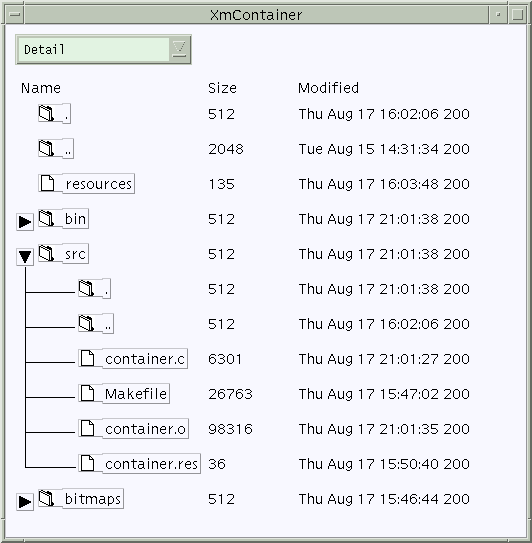Select the container.res label
Image resolution: width=532 pixels, height=543 pixels.
151,463
